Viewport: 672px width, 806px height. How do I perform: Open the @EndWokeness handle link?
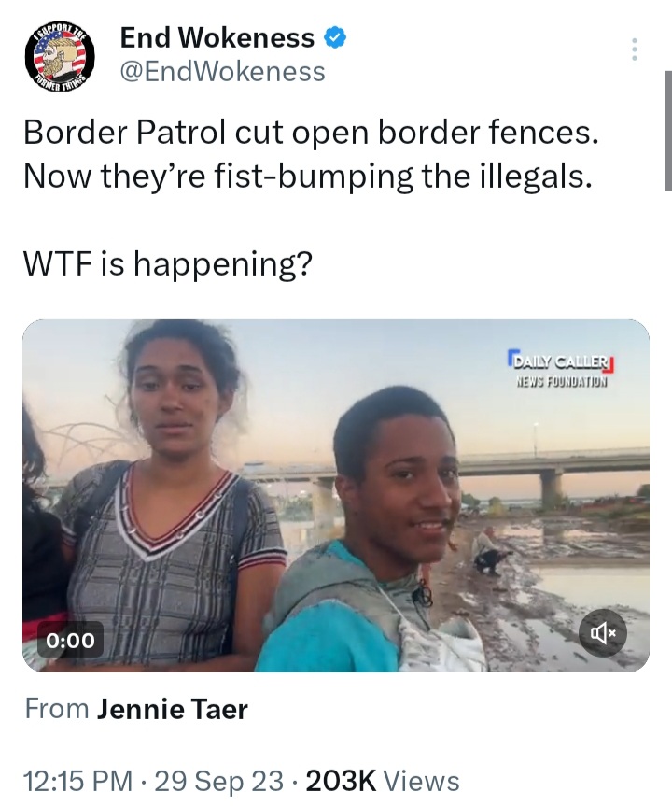(222, 72)
